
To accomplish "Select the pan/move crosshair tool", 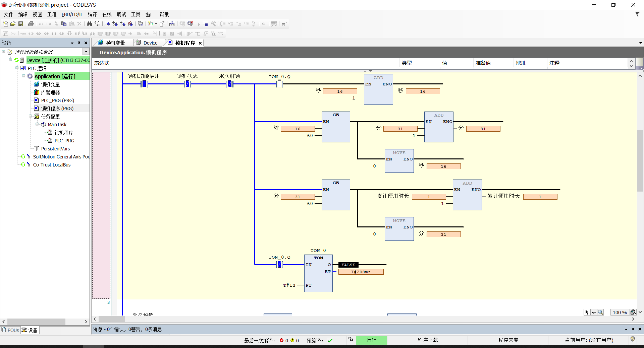I will tap(594, 312).
